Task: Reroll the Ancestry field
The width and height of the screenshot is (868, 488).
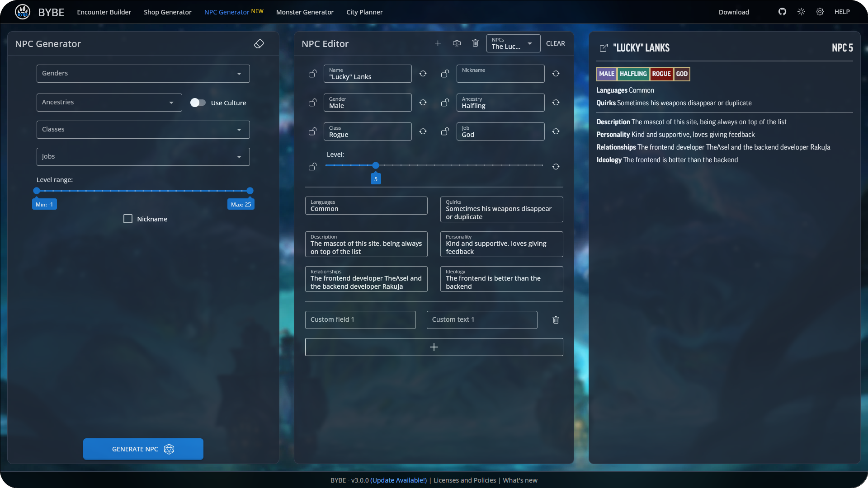Action: (x=556, y=103)
